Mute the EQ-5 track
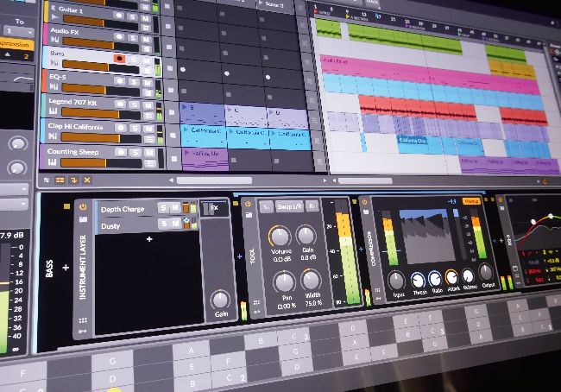 tap(148, 83)
